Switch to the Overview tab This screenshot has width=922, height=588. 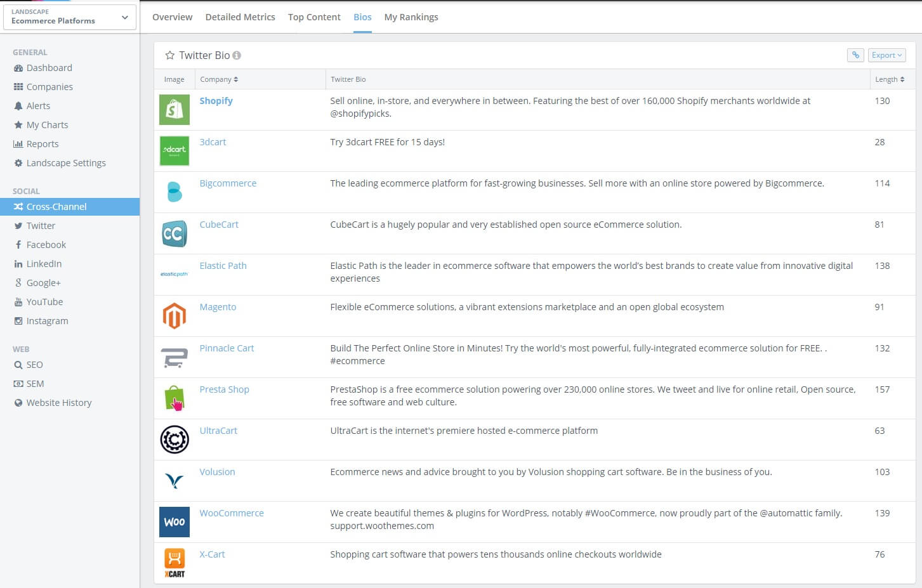pyautogui.click(x=173, y=17)
